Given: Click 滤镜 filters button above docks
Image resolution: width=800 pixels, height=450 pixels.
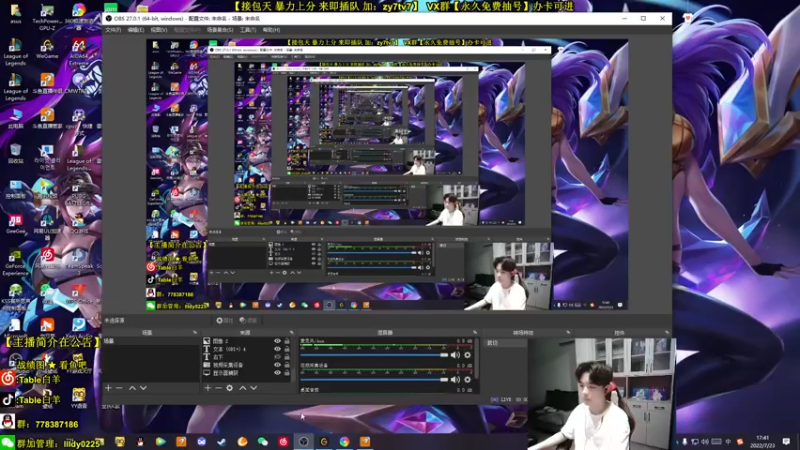Looking at the screenshot, I should (248, 320).
